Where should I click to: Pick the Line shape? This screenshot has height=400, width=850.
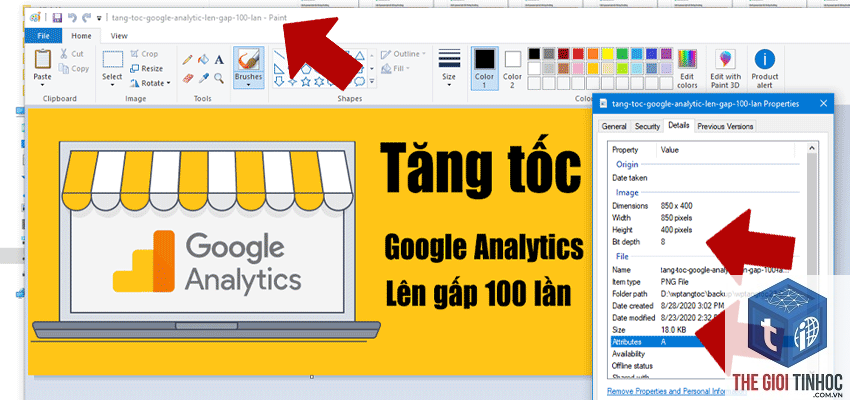(279, 55)
